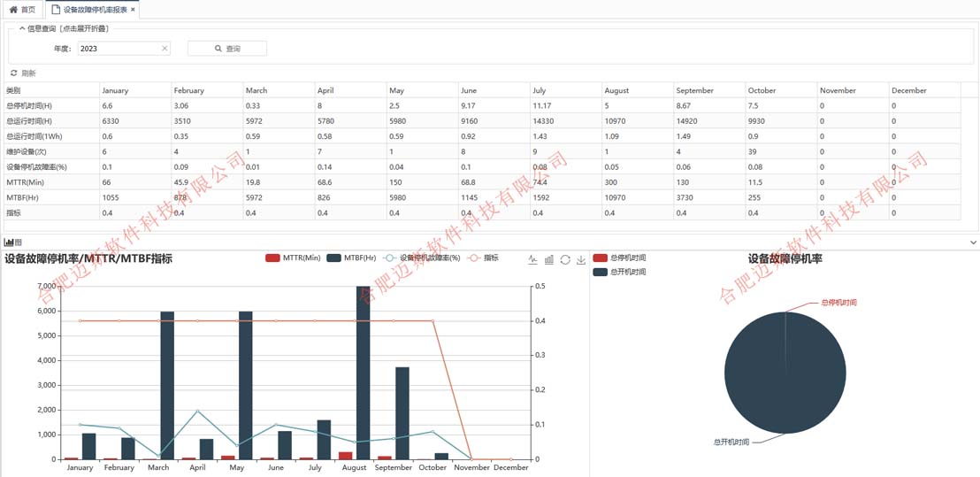This screenshot has height=477, width=980.
Task: Click the 年度 year input field
Action: [119, 49]
